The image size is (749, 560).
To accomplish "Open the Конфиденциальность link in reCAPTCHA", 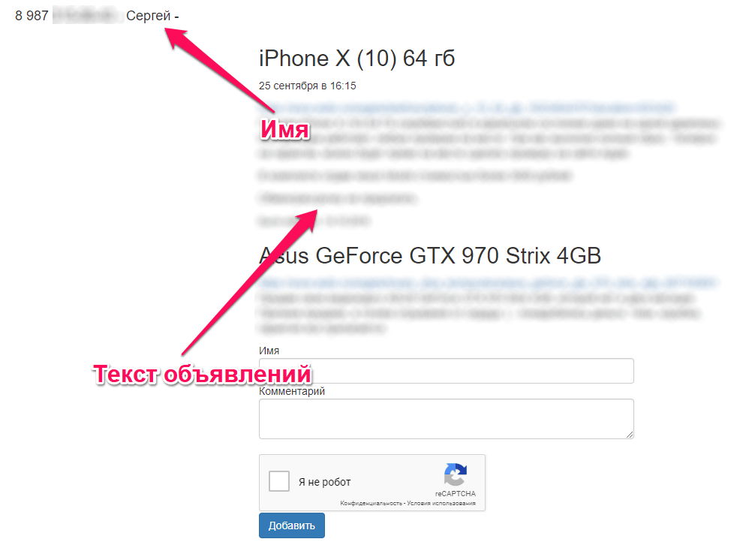I will pos(371,503).
